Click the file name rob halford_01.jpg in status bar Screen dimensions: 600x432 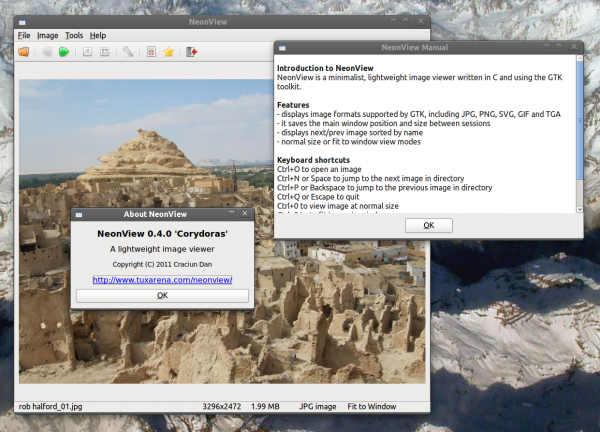[x=51, y=406]
